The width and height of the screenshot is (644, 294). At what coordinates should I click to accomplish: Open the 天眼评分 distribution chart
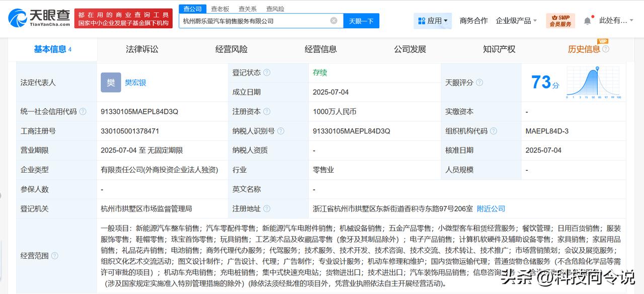tap(594, 83)
